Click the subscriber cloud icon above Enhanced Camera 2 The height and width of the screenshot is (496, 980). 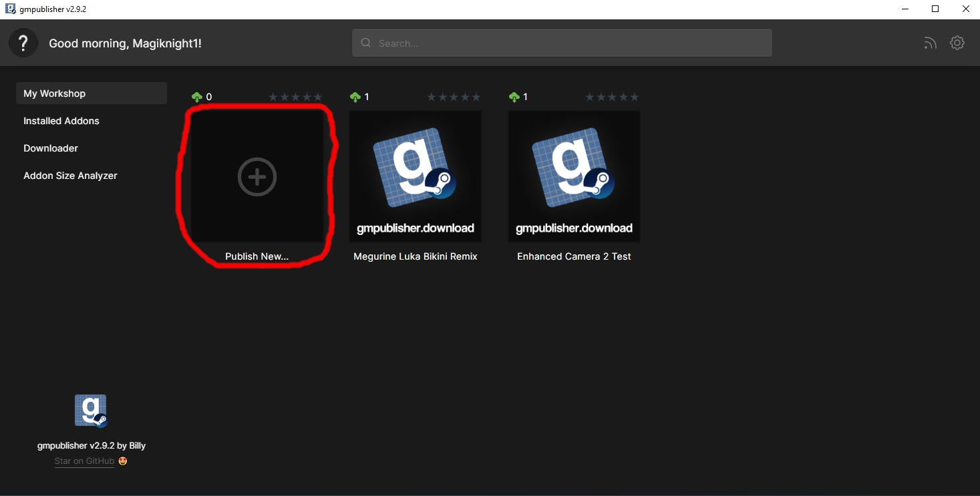[x=514, y=97]
